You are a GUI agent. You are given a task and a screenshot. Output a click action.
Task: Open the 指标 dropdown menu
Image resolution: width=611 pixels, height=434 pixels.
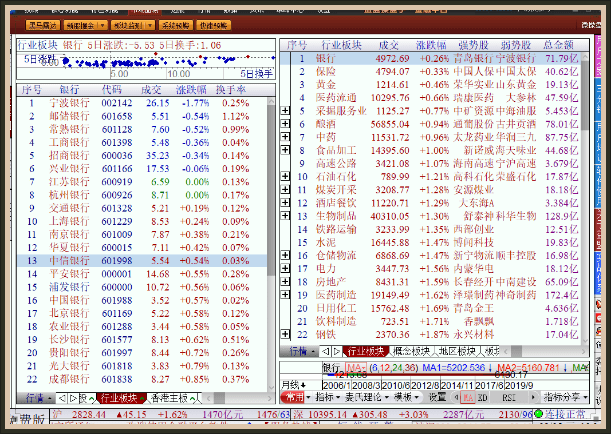327,397
